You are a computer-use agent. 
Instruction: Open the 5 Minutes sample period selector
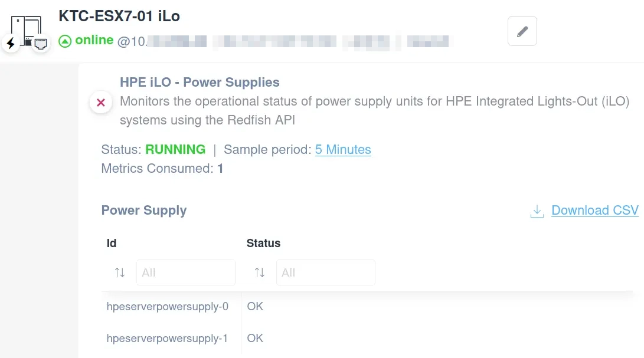pyautogui.click(x=343, y=150)
